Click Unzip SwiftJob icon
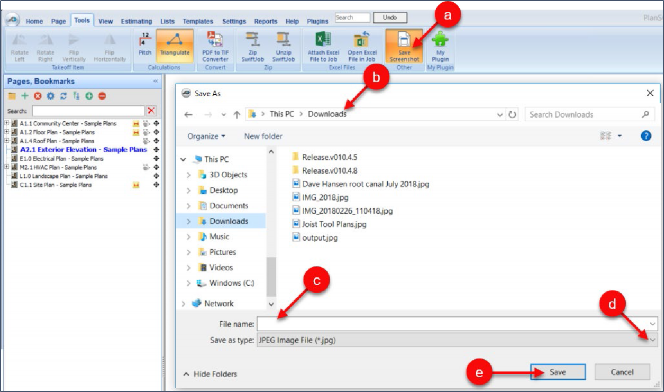664x392 pixels. point(283,46)
